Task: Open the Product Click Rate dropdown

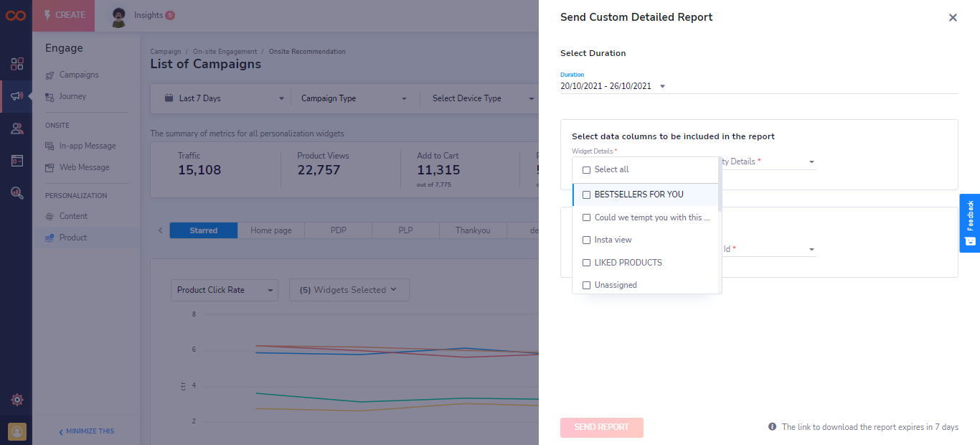Action: pyautogui.click(x=225, y=290)
